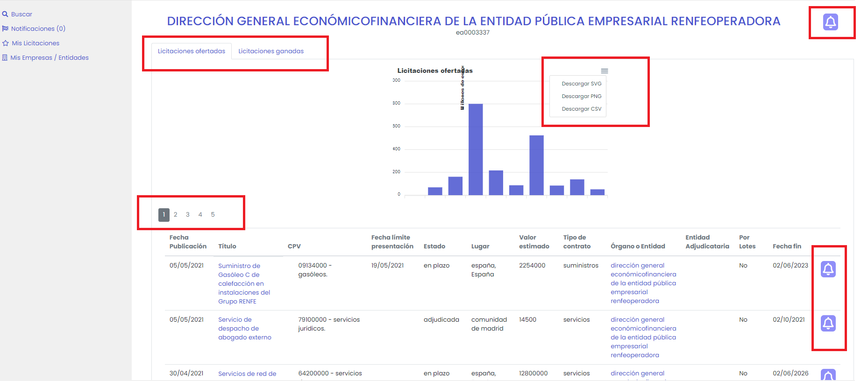Open the chart hamburger menu
Viewport: 868px width, 381px height.
click(x=605, y=71)
